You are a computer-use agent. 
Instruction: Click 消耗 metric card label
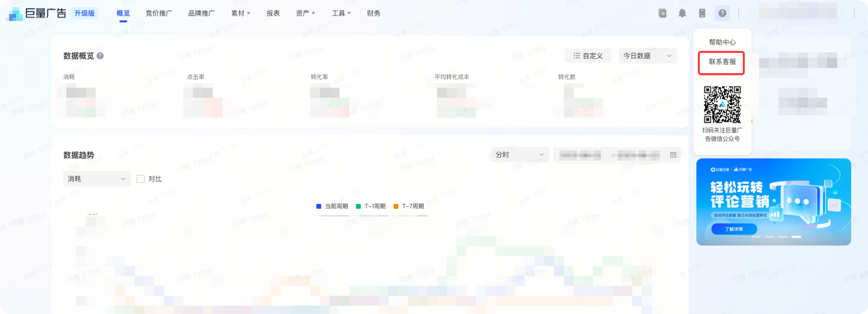click(x=69, y=77)
